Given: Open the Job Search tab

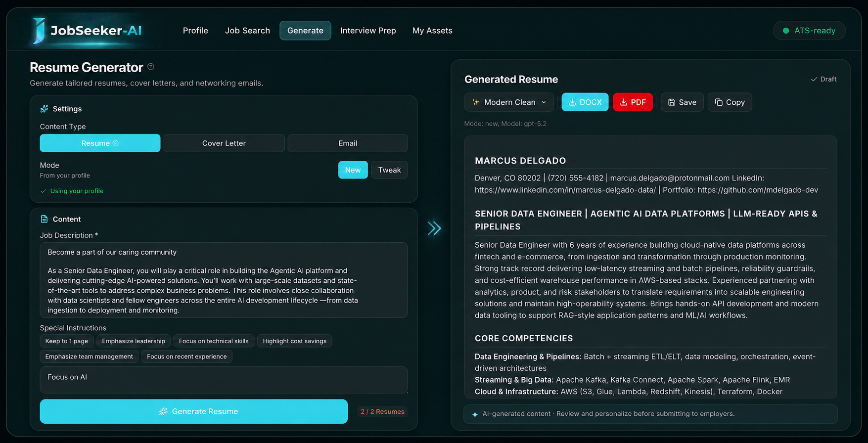Looking at the screenshot, I should click(247, 31).
